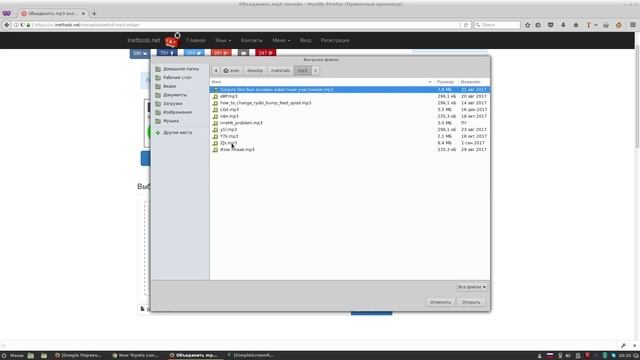Switch to New Toyota taskbar window
Screen dimensions: 640x360
coord(135,356)
